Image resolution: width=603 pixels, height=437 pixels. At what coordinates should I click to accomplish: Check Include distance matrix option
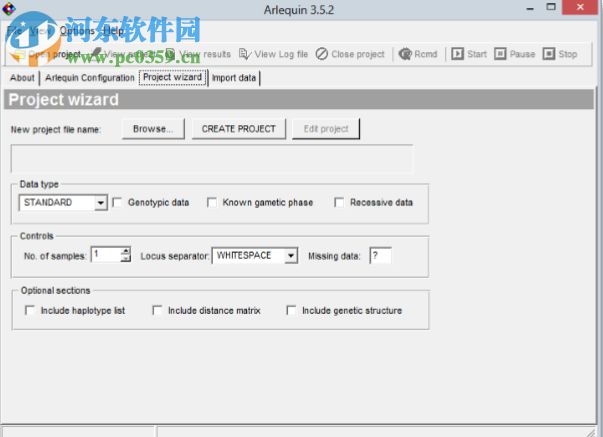(157, 310)
